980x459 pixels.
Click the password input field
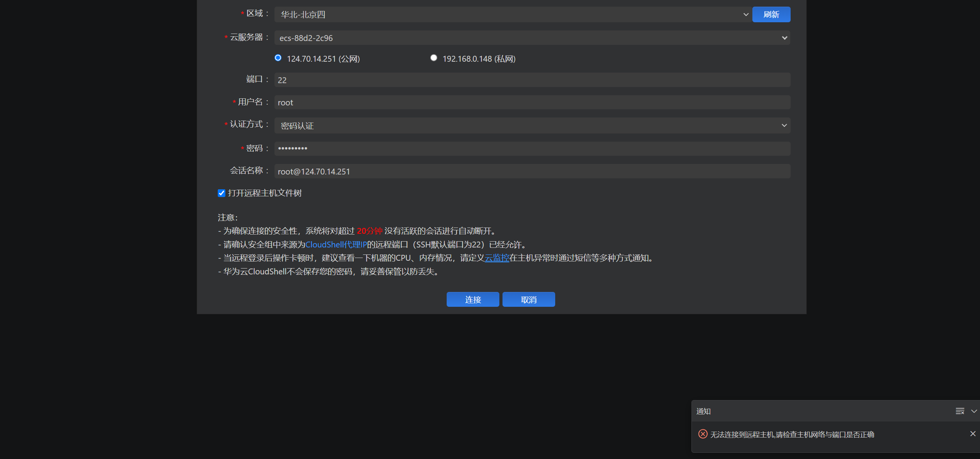coord(532,148)
